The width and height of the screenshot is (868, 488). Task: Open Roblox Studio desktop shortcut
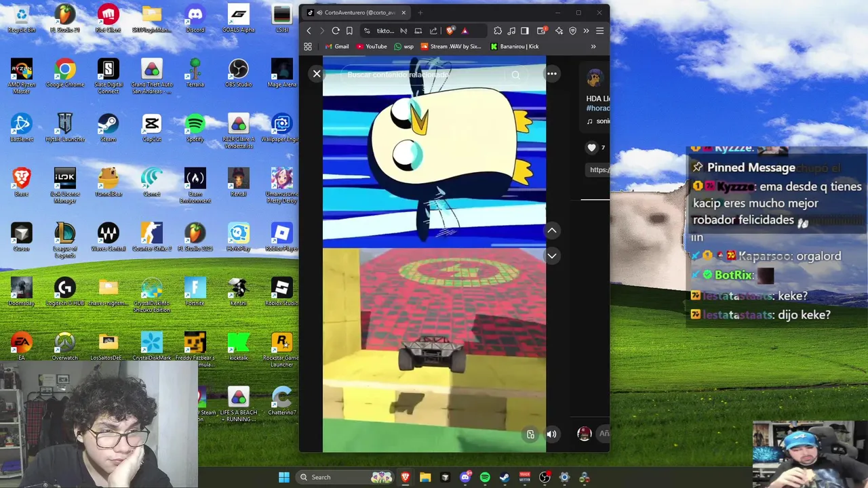click(x=281, y=291)
